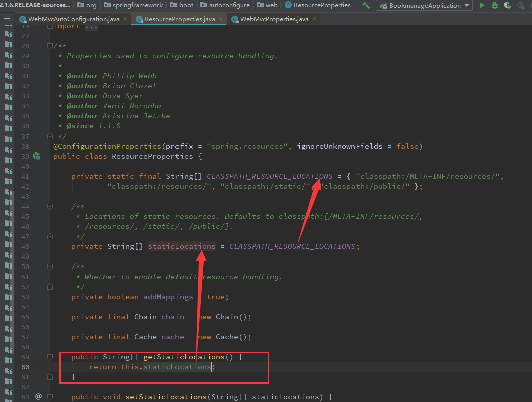Click the fold end marker at line 37
532x402 pixels.
(50, 136)
